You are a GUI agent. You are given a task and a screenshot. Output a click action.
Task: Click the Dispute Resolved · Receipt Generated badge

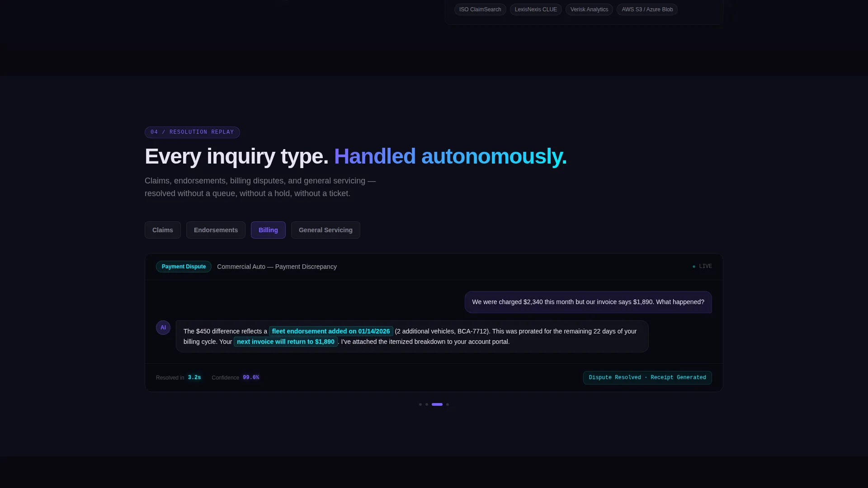click(x=647, y=378)
